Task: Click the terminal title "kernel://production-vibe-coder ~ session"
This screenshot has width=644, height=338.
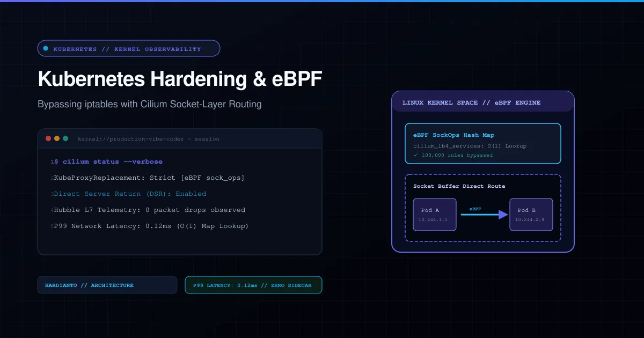Action: click(148, 139)
